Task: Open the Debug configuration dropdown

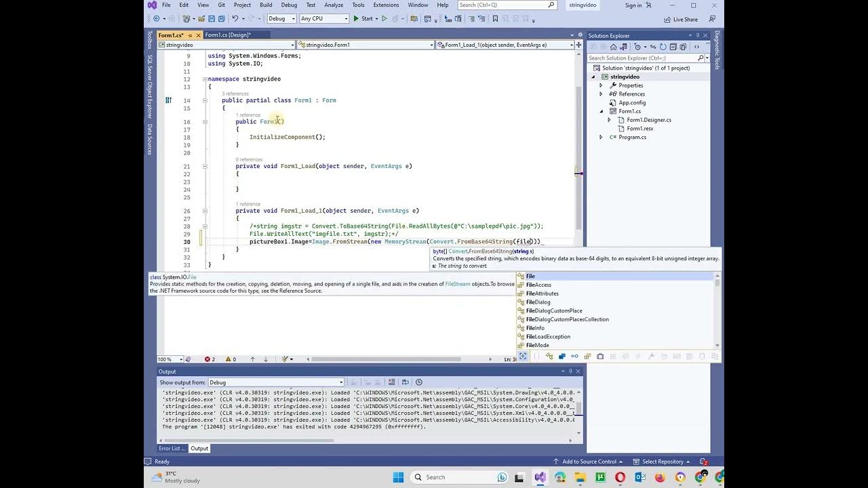Action: pyautogui.click(x=281, y=19)
